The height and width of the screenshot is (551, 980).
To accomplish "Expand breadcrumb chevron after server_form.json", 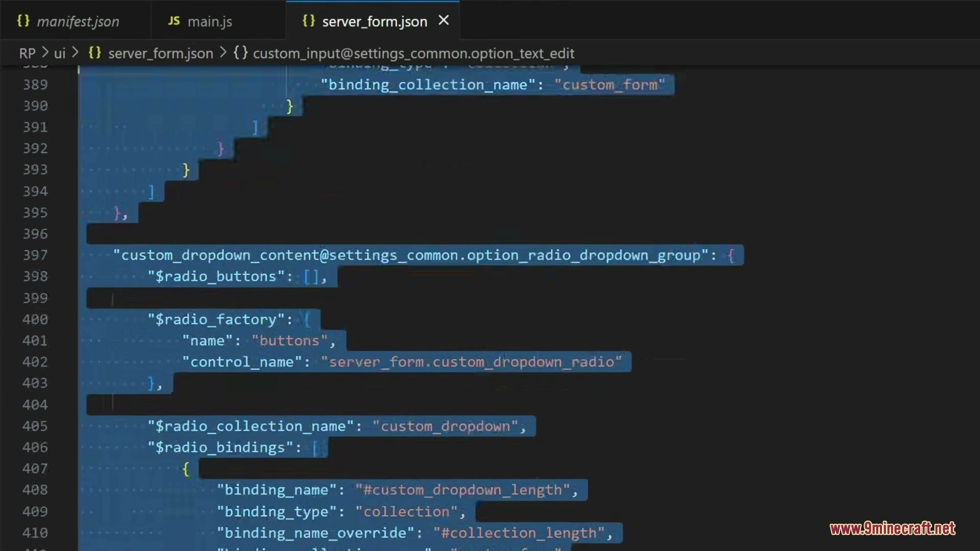I will (223, 53).
